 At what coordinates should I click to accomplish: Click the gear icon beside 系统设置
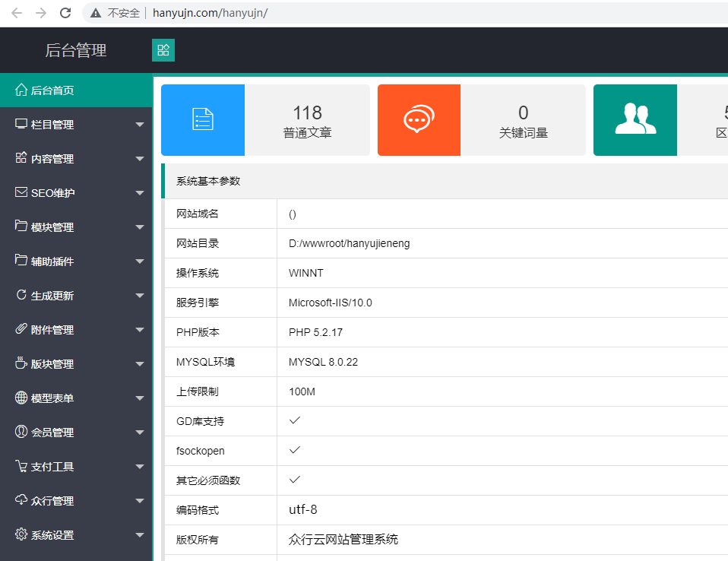21,534
